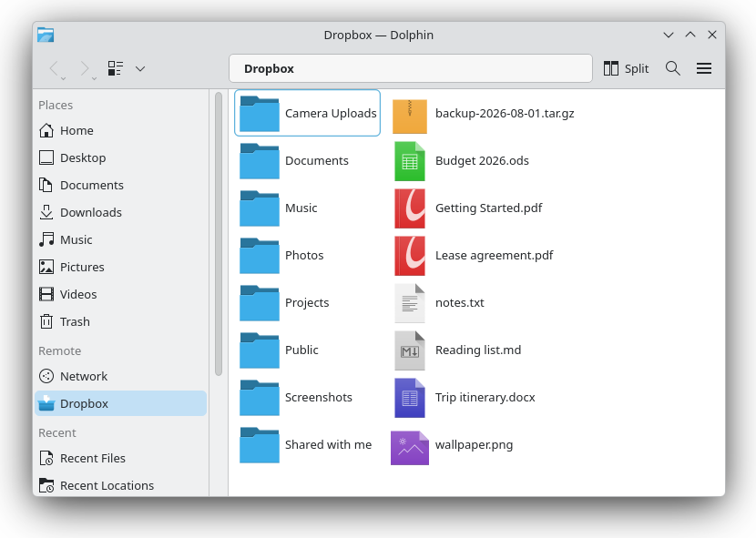Click the Dropbox location bar
756x538 pixels.
[x=410, y=68]
